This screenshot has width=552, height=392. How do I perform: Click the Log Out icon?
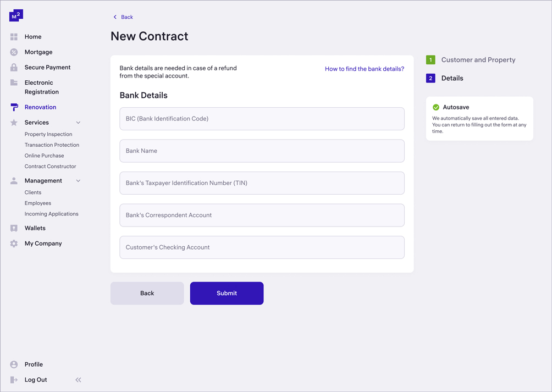point(13,379)
